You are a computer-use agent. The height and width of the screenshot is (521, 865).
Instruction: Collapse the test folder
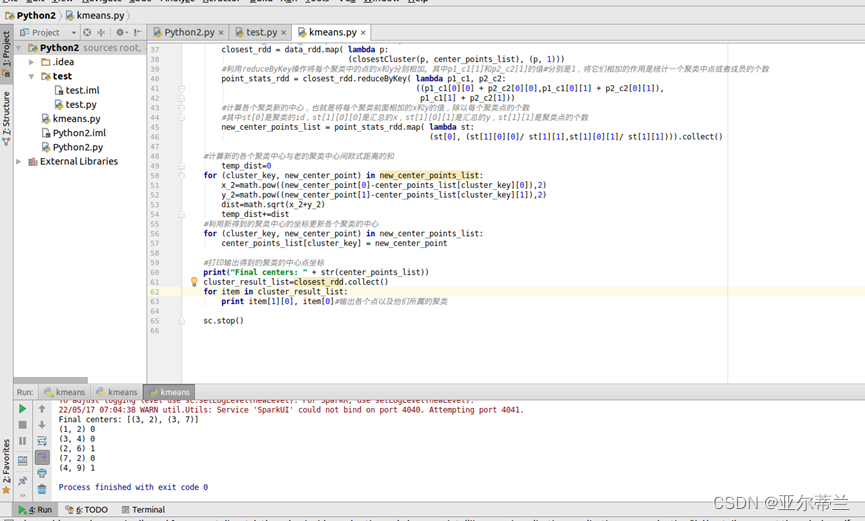(31, 76)
